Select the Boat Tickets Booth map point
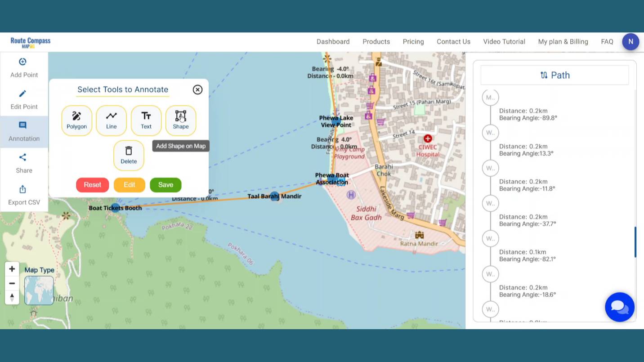Image resolution: width=644 pixels, height=362 pixels. 116,208
